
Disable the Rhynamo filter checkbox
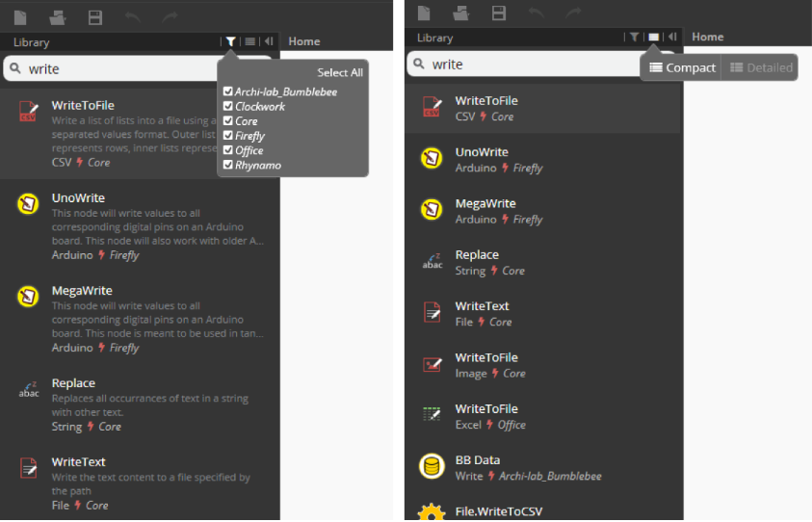[x=228, y=165]
